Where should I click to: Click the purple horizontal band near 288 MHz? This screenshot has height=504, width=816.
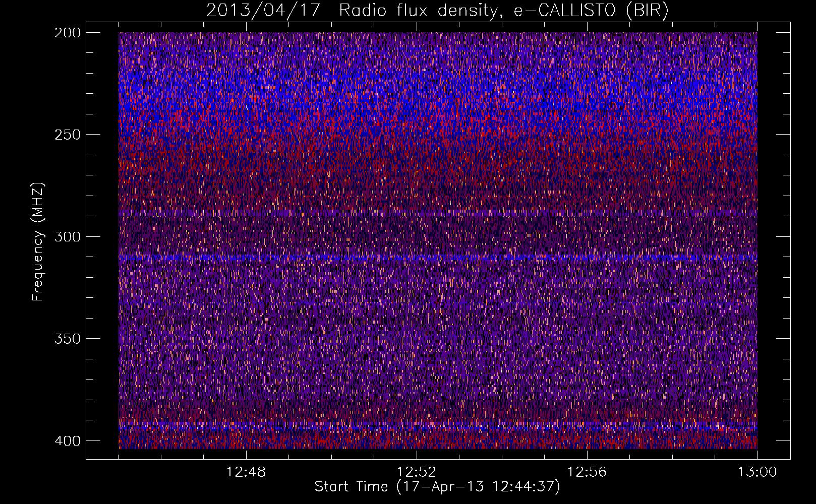coord(438,213)
